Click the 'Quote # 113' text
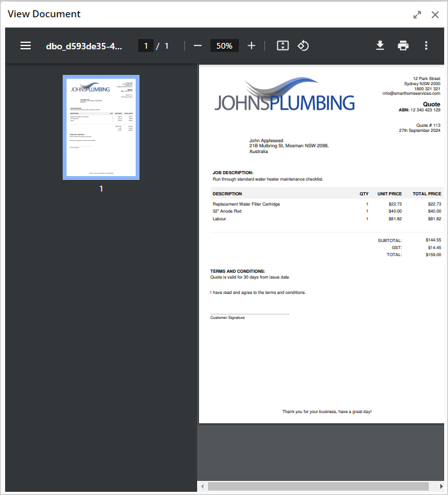 [428, 126]
